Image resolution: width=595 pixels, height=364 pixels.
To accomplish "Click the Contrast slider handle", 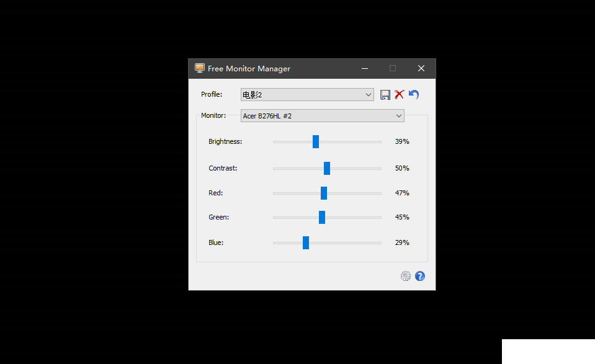I will point(327,168).
